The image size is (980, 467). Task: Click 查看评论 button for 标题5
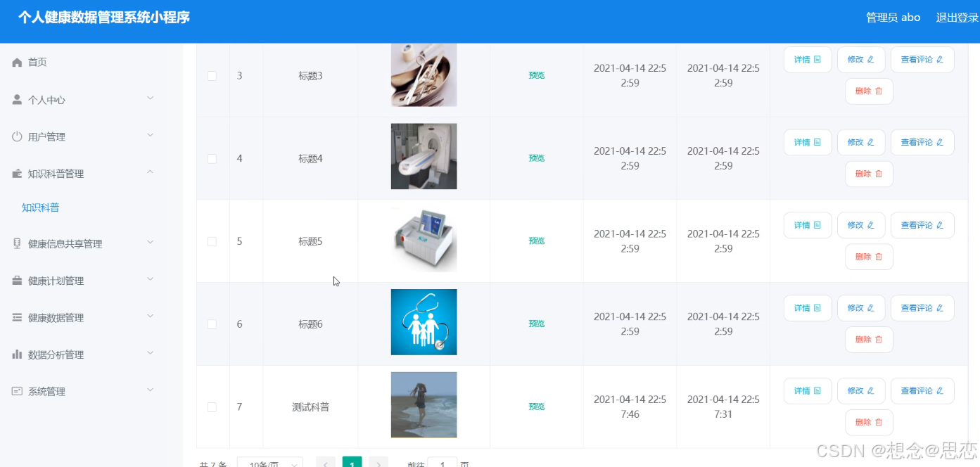pos(922,225)
